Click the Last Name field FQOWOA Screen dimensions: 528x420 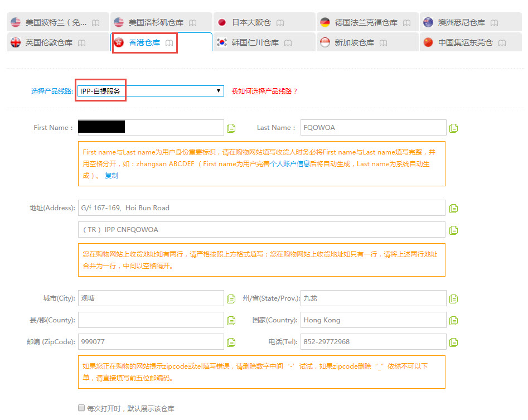[x=374, y=127]
